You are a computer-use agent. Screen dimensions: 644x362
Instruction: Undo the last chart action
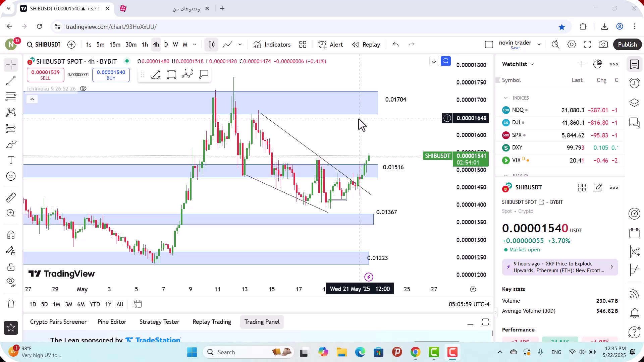point(396,45)
